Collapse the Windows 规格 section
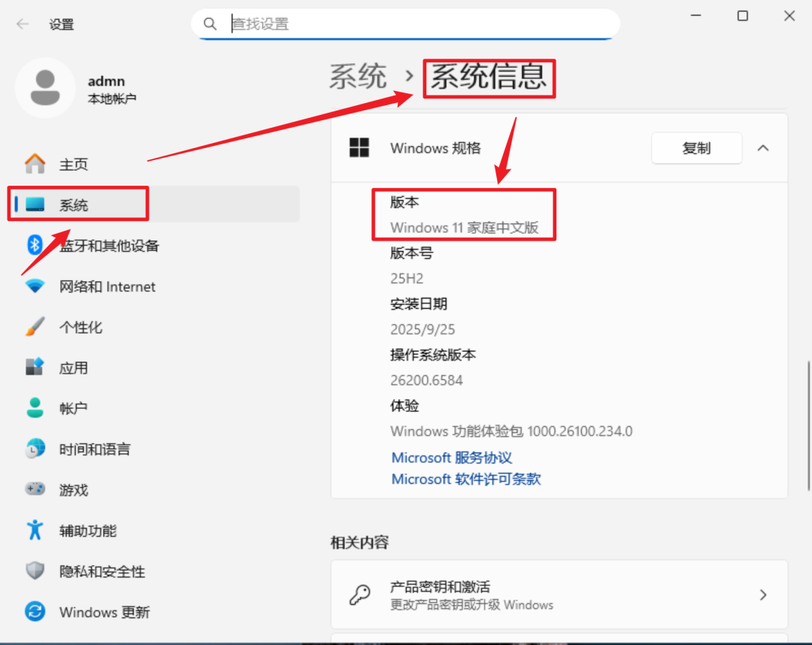The image size is (812, 645). click(763, 148)
